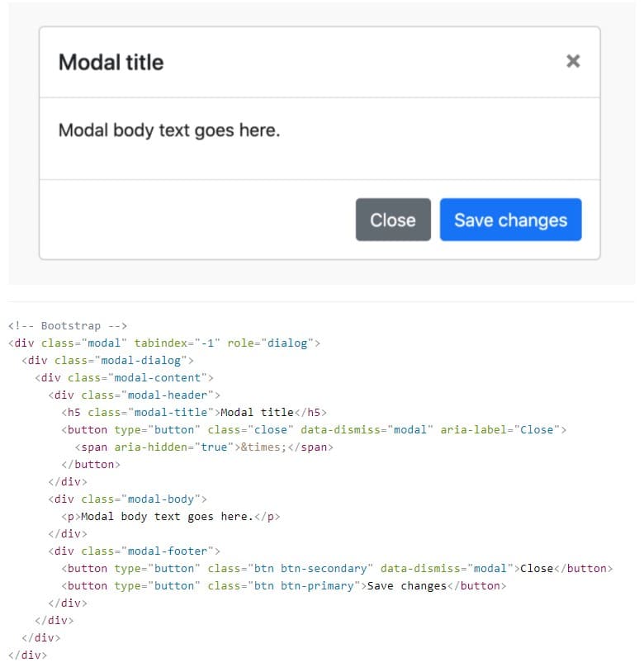Click the Modal title heading
Image resolution: width=644 pixels, height=672 pixels.
111,62
